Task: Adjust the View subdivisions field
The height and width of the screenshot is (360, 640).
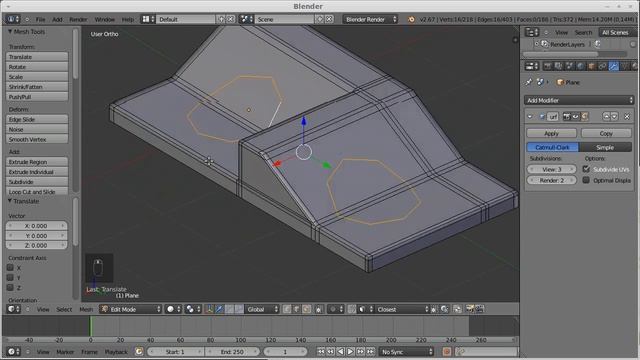Action: point(552,169)
